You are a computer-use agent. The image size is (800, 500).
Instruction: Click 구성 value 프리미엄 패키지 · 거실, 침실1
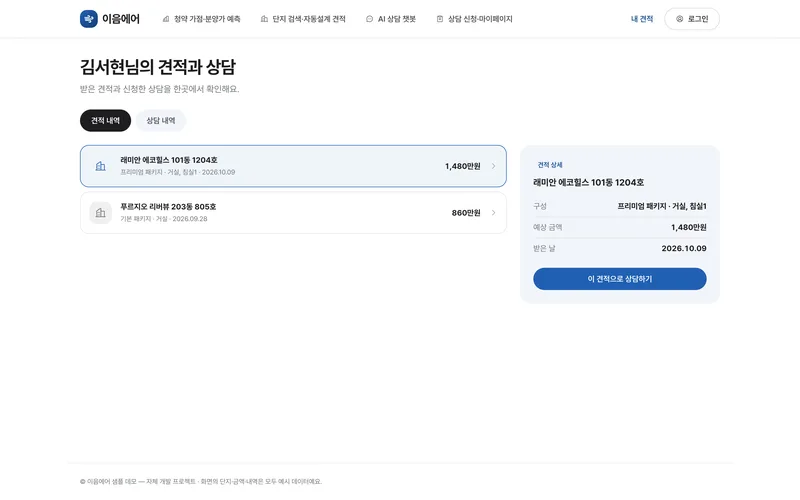point(662,206)
